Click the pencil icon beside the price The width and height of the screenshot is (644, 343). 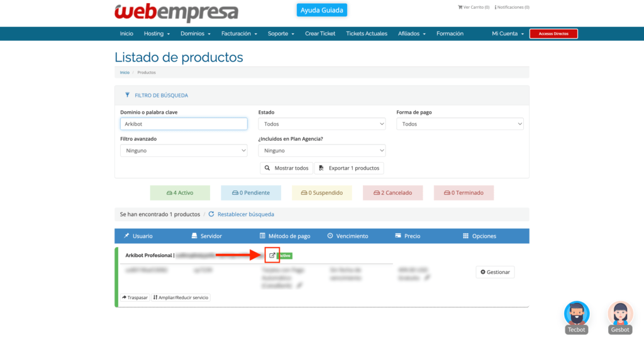tap(428, 278)
